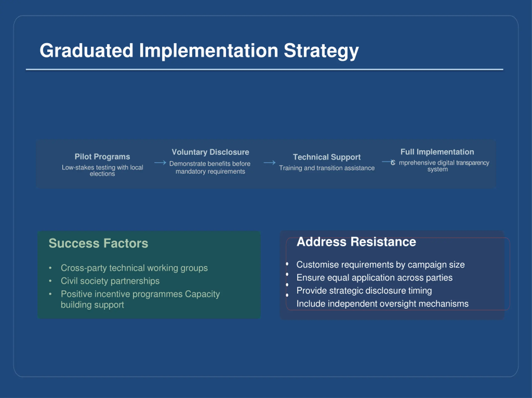Click the 'Address Resistance' heading
This screenshot has width=532, height=398.
[x=356, y=242]
